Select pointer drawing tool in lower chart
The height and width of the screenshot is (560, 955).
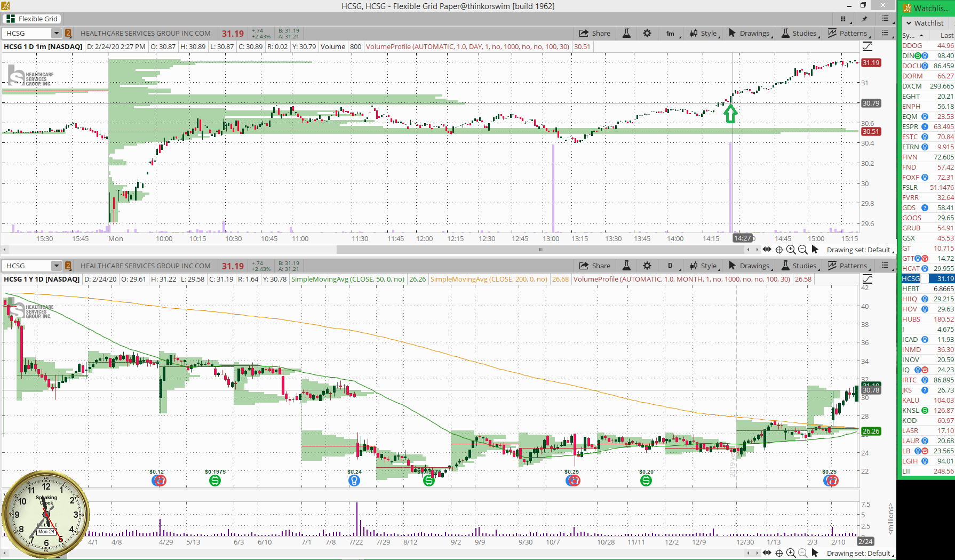(x=815, y=553)
